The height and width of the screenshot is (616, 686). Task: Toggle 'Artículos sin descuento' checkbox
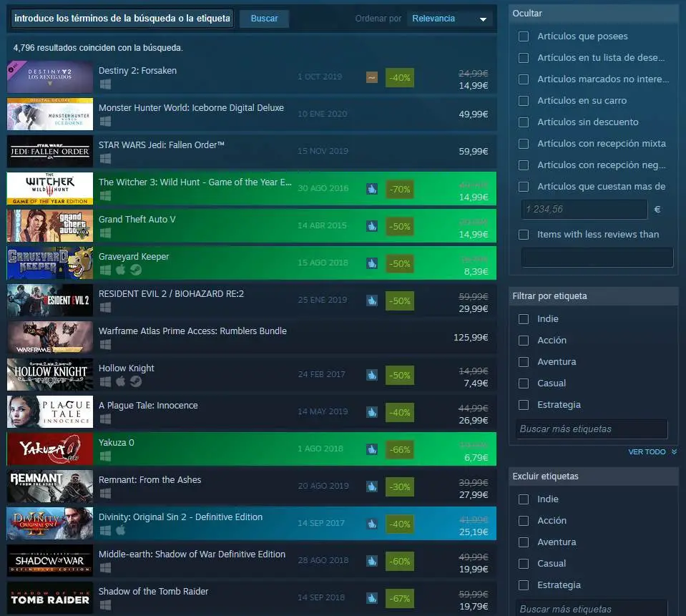pyautogui.click(x=523, y=122)
